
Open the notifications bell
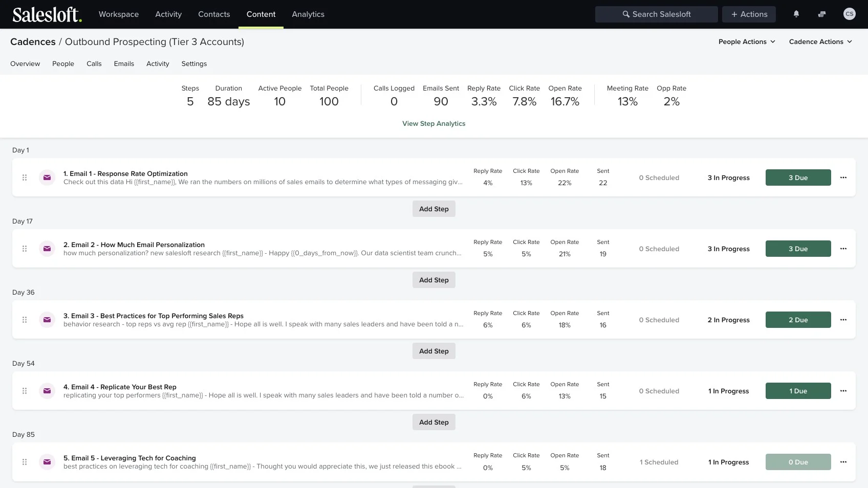tap(796, 14)
